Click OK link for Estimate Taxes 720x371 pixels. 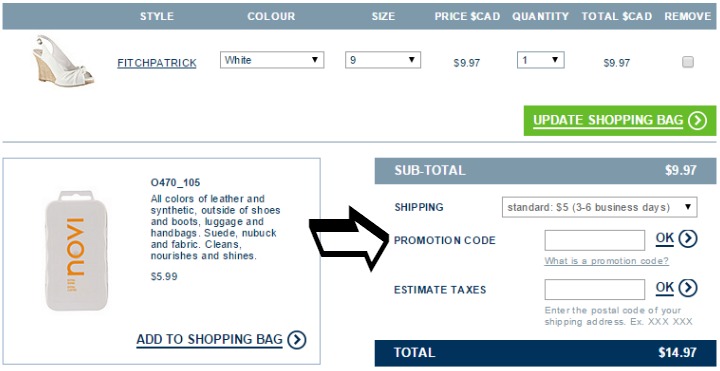pos(664,287)
